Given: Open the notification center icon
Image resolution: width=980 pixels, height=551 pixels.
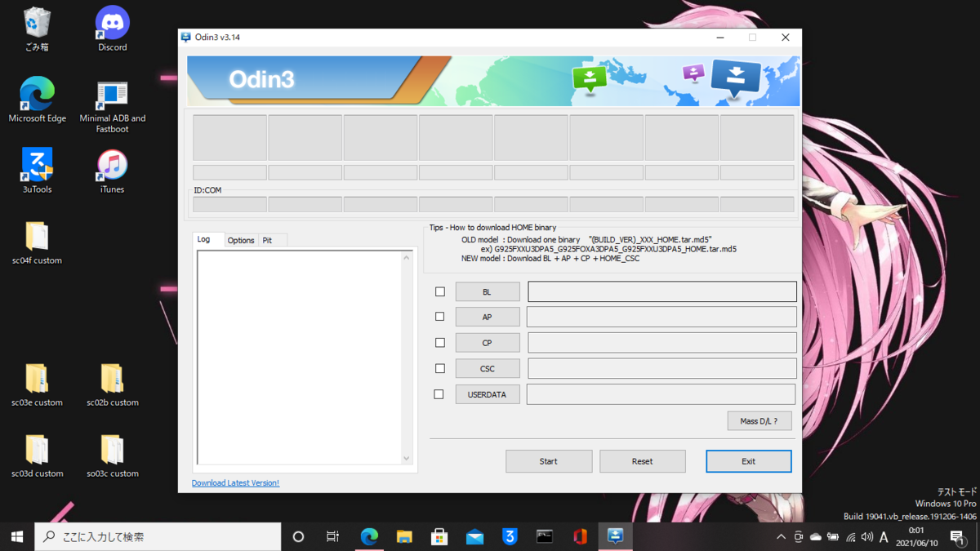Looking at the screenshot, I should point(957,536).
